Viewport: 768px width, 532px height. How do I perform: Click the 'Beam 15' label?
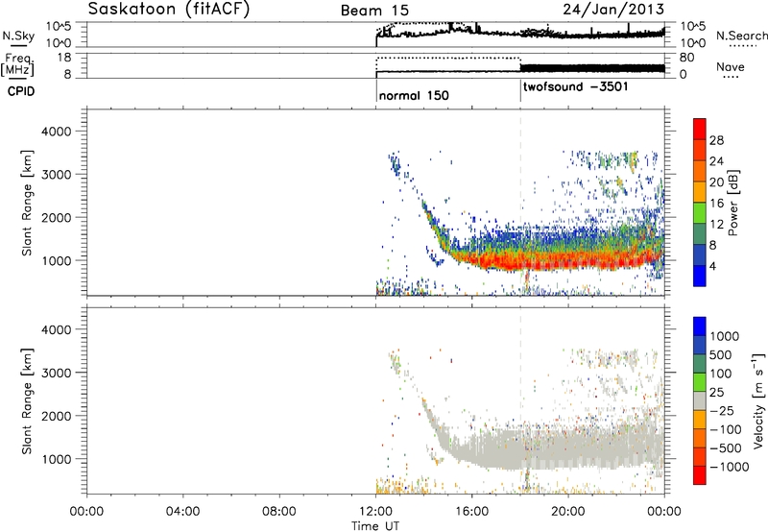point(374,11)
